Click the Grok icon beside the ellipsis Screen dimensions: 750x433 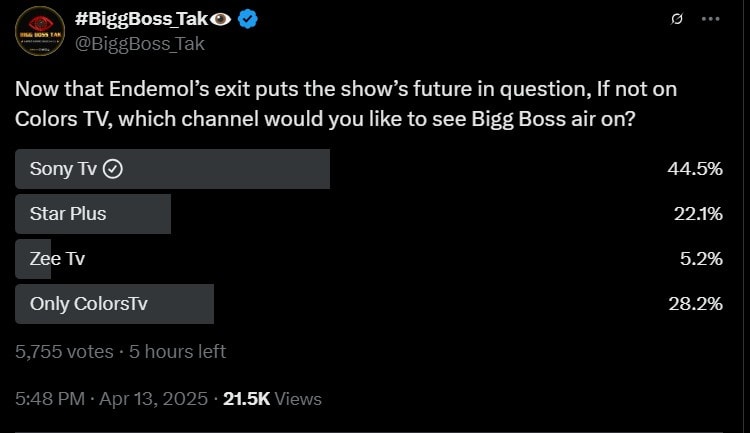(x=677, y=20)
